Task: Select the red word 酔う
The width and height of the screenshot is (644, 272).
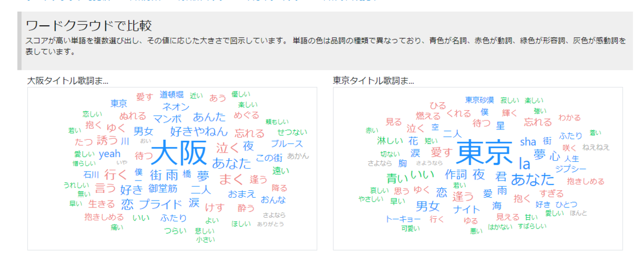Action: pyautogui.click(x=245, y=208)
